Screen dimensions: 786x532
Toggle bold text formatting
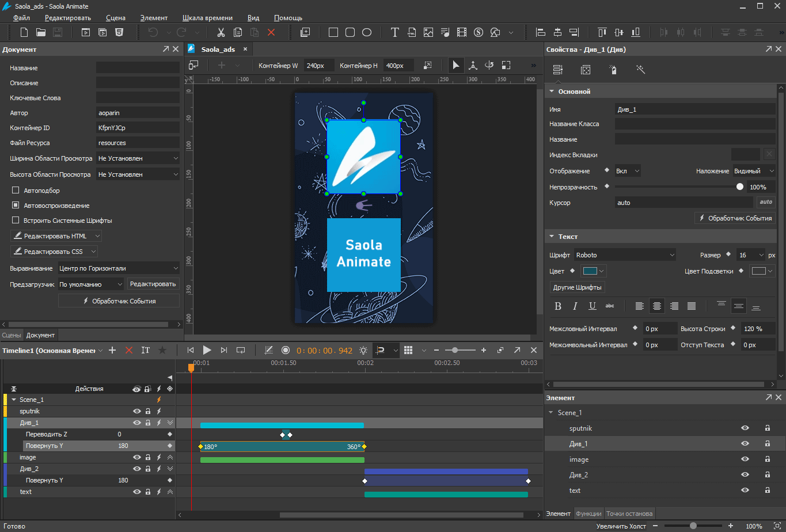tap(557, 306)
